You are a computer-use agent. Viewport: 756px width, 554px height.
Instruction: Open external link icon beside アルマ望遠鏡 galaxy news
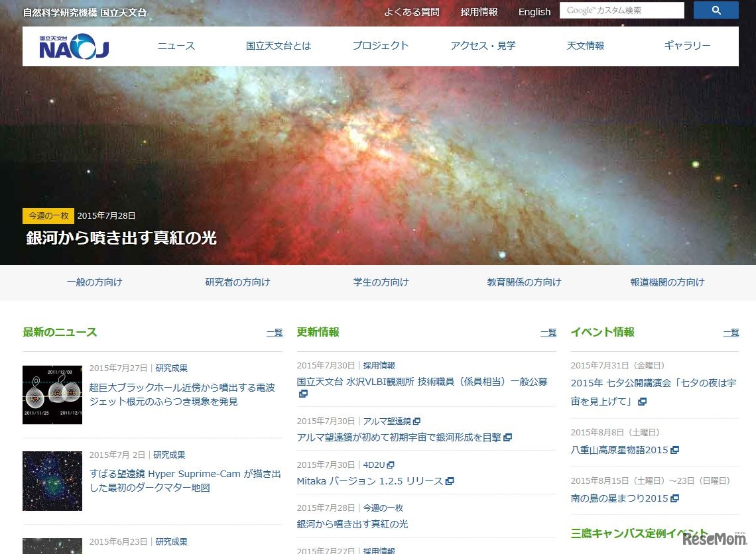(508, 438)
